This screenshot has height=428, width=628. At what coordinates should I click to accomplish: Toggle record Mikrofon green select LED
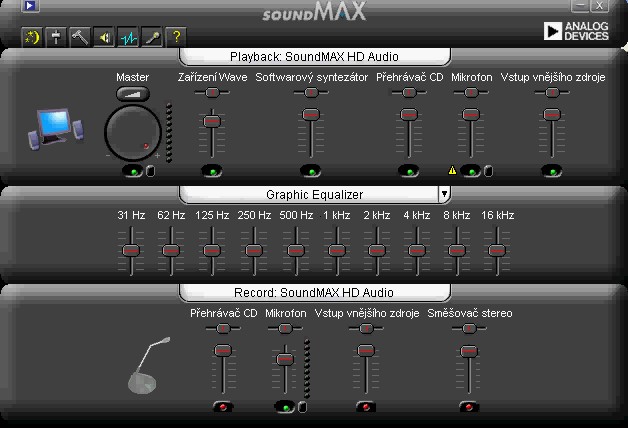click(285, 408)
